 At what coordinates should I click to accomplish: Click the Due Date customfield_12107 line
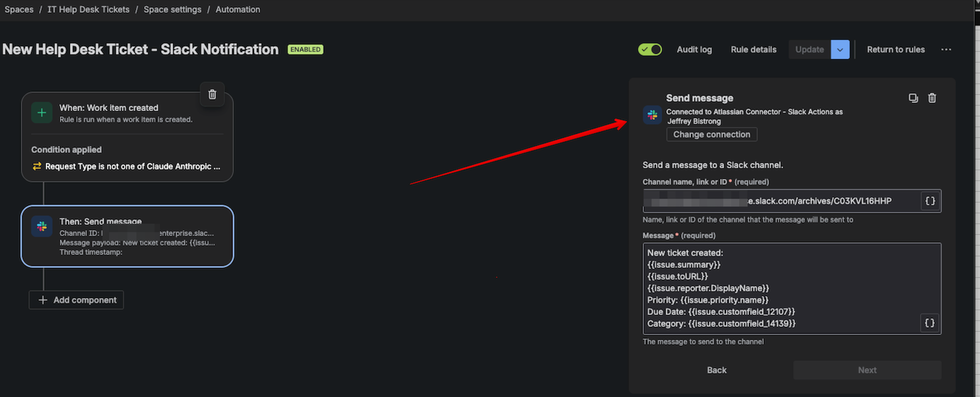click(721, 312)
